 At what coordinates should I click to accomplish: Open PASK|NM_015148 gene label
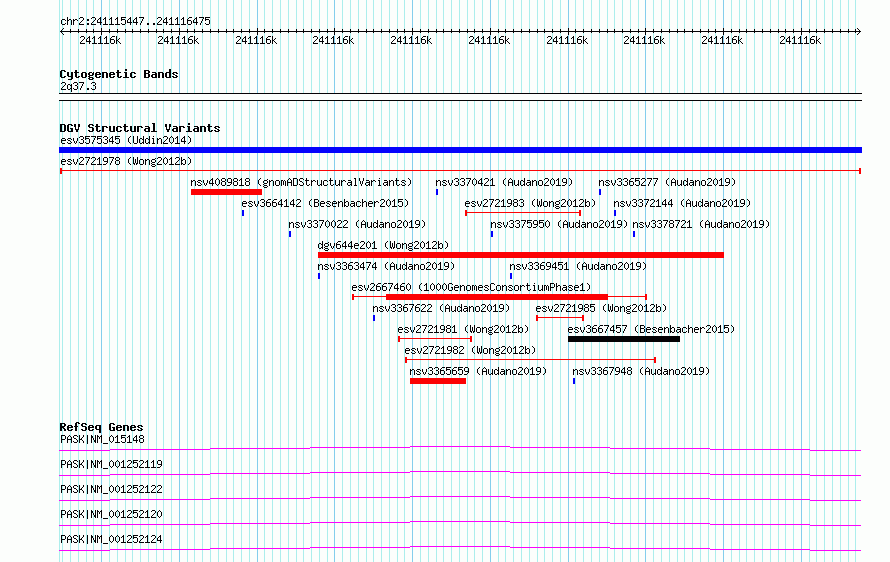click(x=102, y=439)
